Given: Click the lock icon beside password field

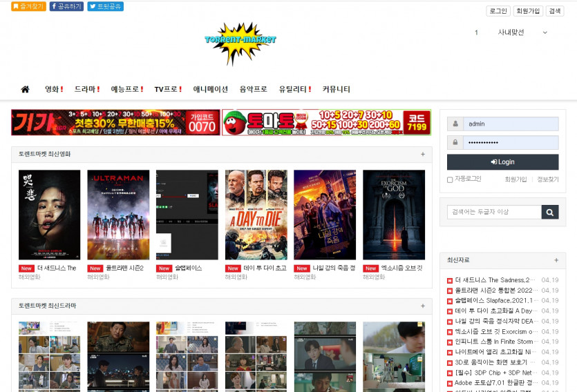Looking at the screenshot, I should tap(455, 143).
